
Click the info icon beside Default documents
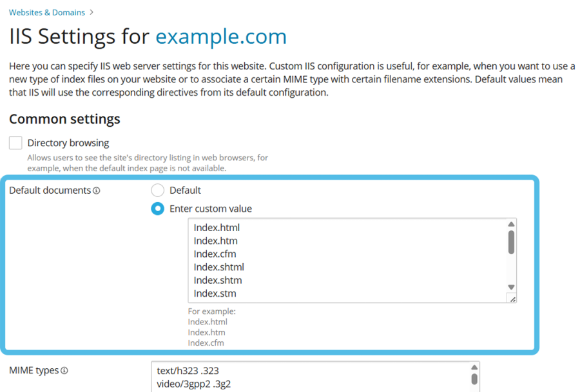[97, 191]
